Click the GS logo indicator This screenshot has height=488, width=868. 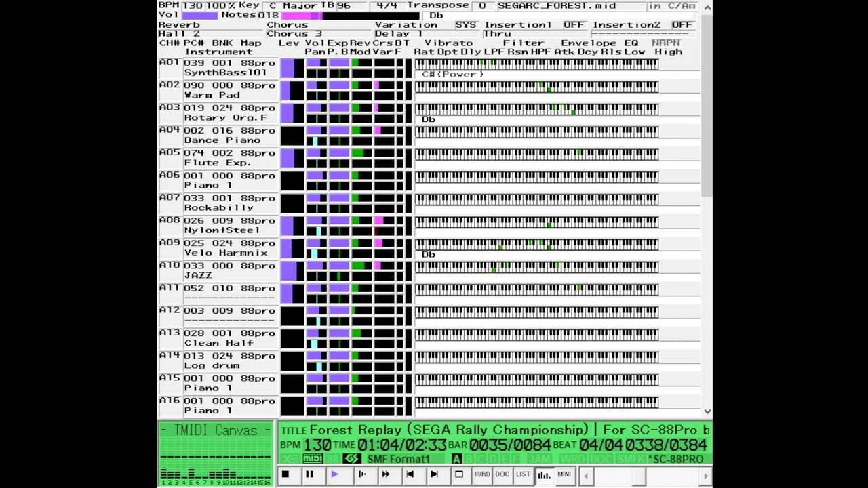351,459
